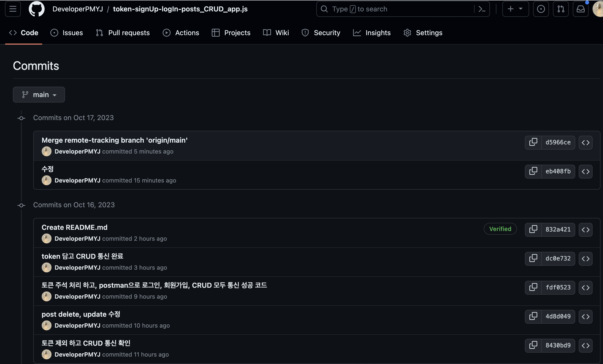Copy full SHA for commit d5966ce

tap(533, 142)
